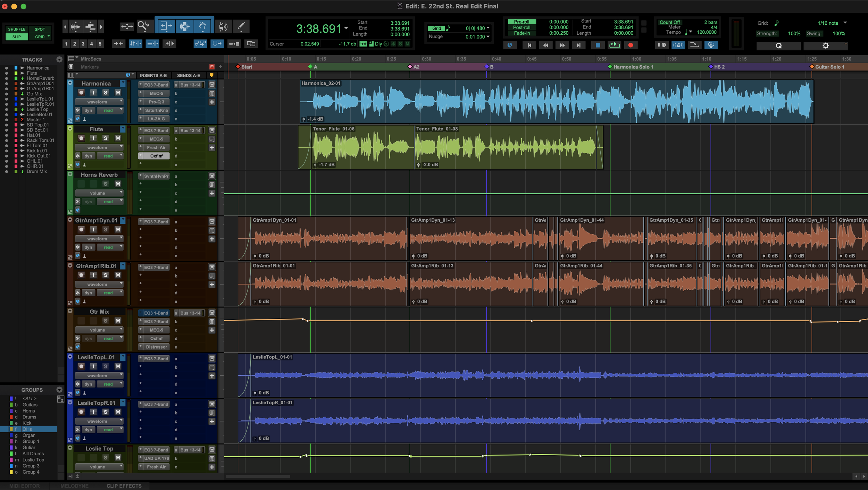Open the quantize gear settings
Screen dimensions: 868x490
coord(825,46)
